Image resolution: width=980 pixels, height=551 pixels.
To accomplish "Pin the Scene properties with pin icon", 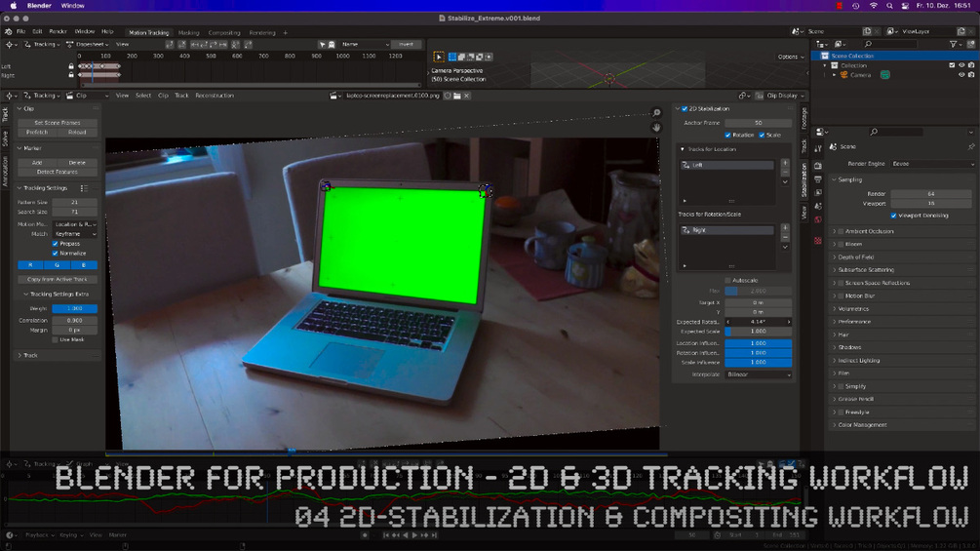I will click(x=971, y=147).
